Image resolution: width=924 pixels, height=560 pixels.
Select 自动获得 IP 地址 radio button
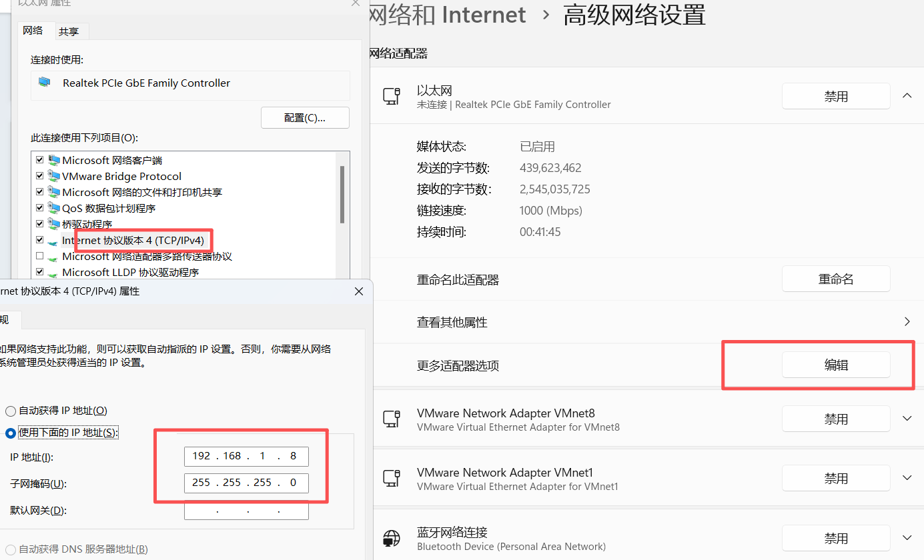[10, 411]
